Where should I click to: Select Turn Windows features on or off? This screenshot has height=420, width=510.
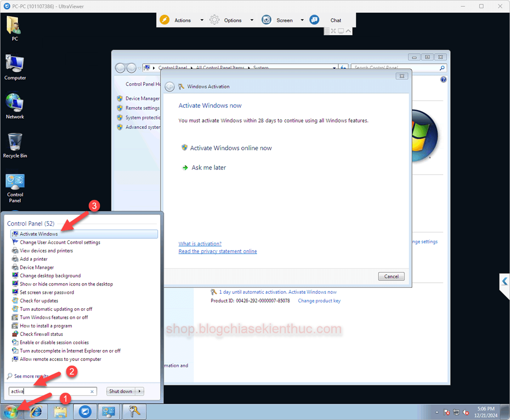pos(54,317)
